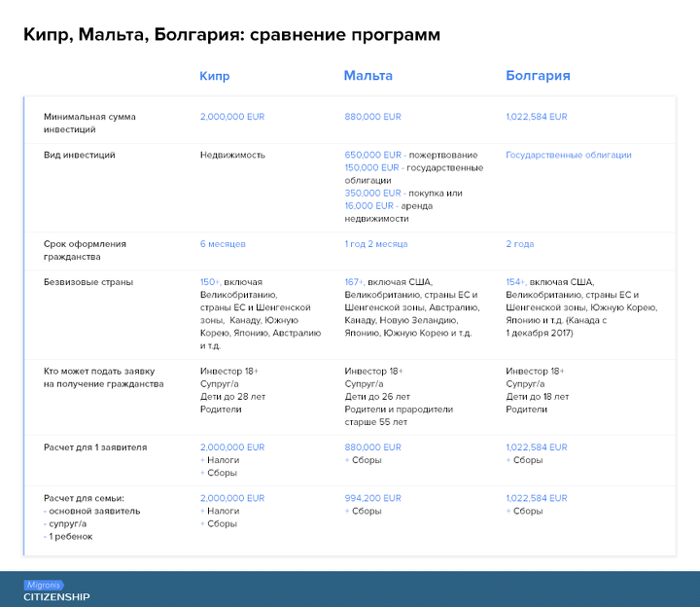Click the Migronis Citizenship logo
The height and width of the screenshot is (607, 700).
click(56, 590)
